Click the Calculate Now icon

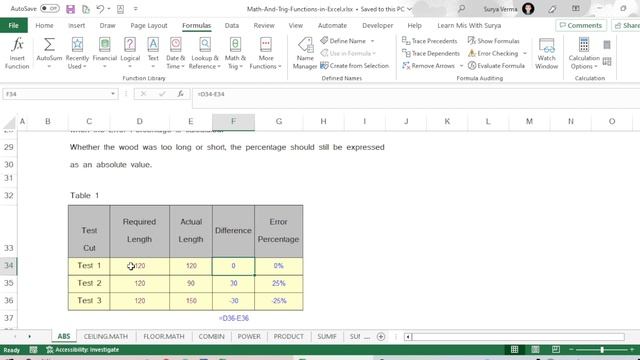607,44
